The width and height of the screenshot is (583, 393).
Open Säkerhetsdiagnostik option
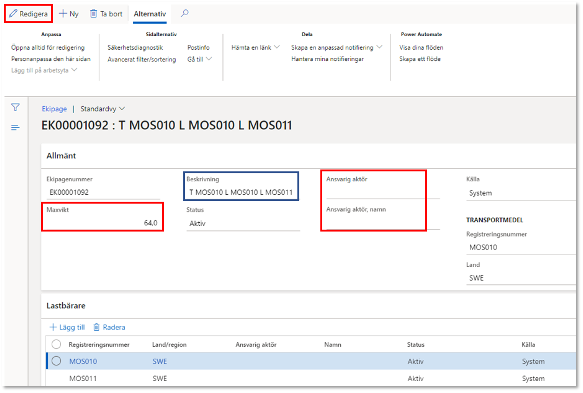tap(135, 48)
